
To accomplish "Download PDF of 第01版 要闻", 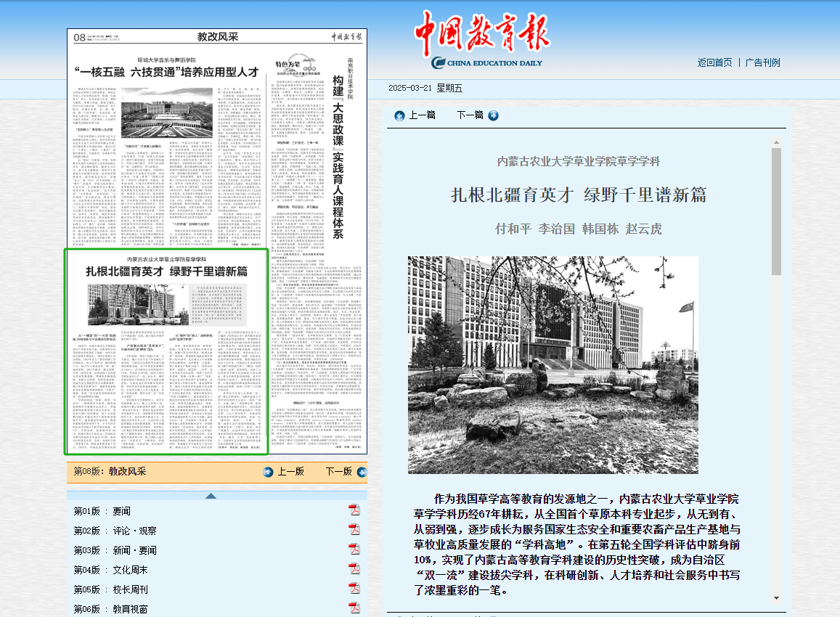I will tap(354, 510).
